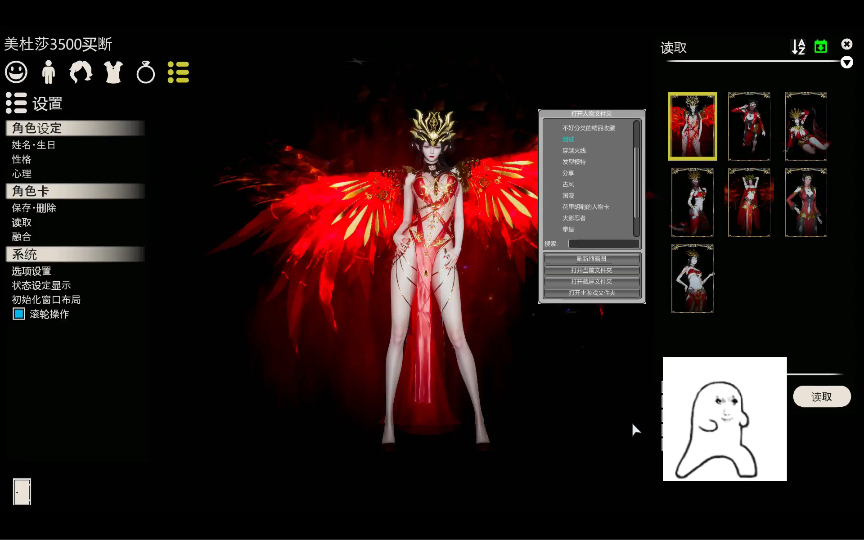Click 初始化窗口布局 to reset layout
This screenshot has height=540, width=864.
pyautogui.click(x=46, y=299)
